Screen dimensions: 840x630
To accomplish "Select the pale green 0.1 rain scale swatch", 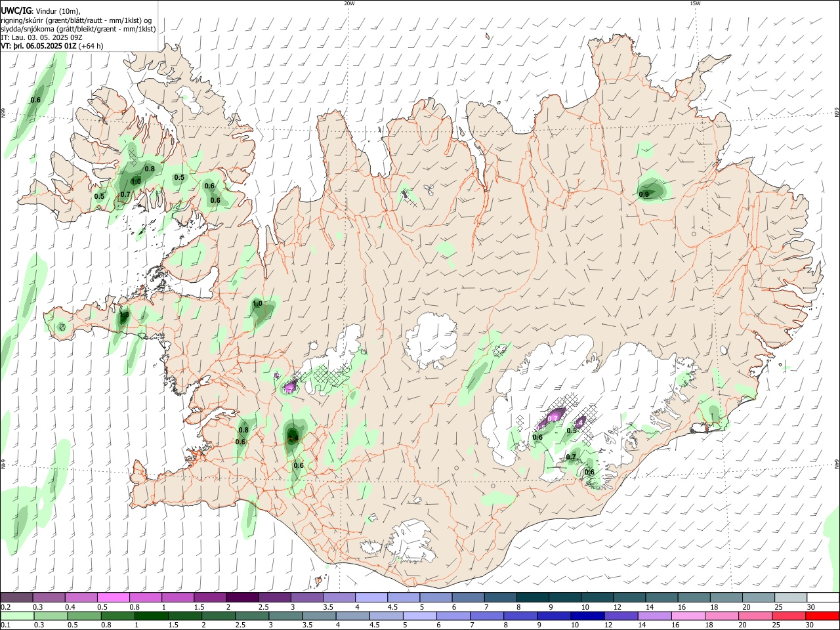I will tap(17, 616).
